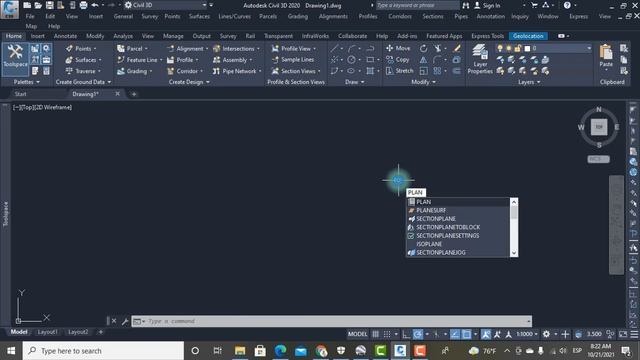Open the Corridors menu in menu bar
640x360 pixels.
click(400, 16)
